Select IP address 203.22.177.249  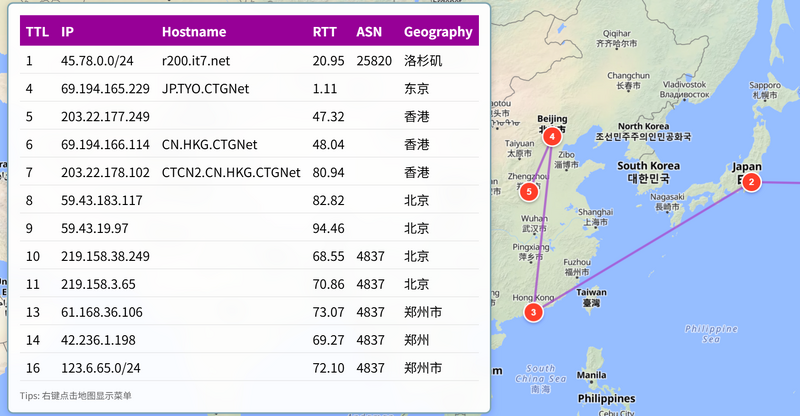coord(105,117)
